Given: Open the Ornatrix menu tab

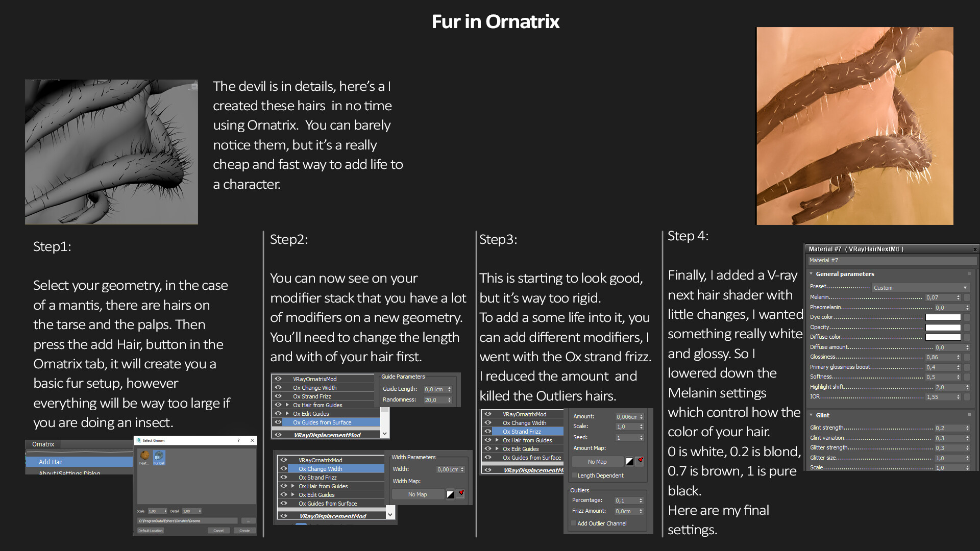Looking at the screenshot, I should point(43,444).
